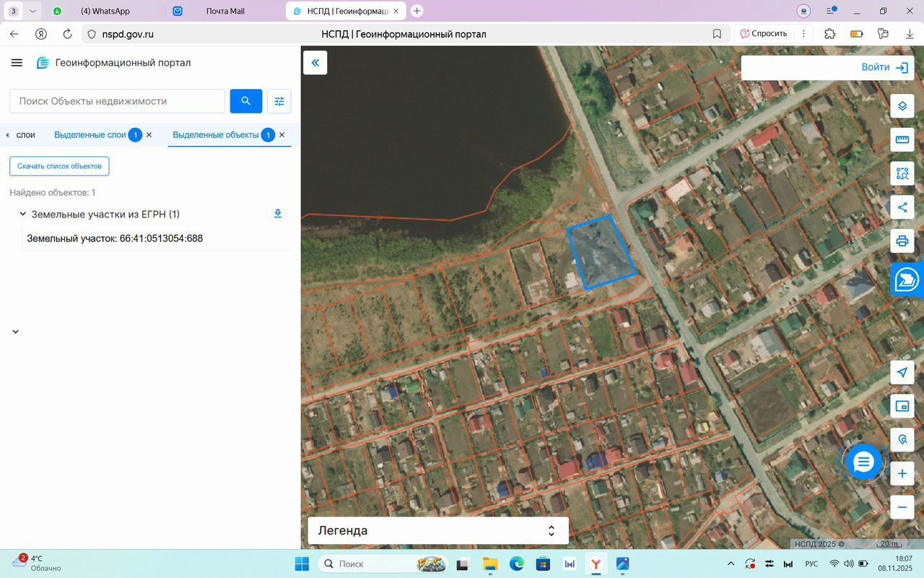Open Microsoft Store from taskbar
This screenshot has height=578, width=924.
543,564
